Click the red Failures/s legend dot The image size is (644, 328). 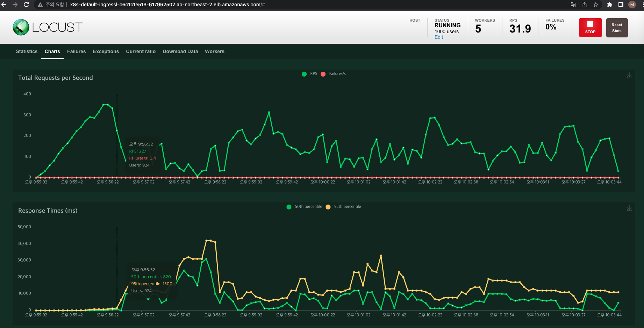[x=323, y=74]
